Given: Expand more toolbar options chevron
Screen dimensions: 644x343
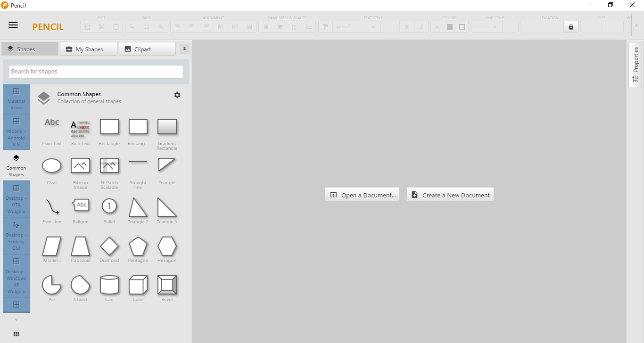Looking at the screenshot, I should pyautogui.click(x=636, y=25).
